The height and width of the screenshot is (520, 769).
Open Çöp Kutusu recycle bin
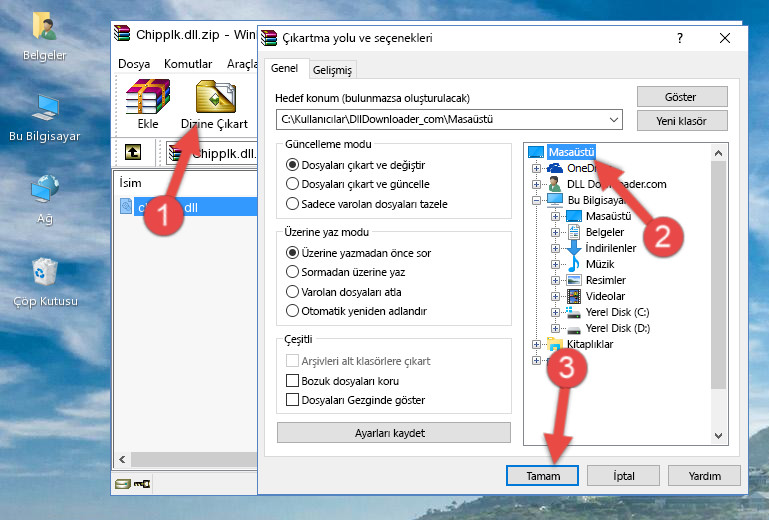click(45, 283)
